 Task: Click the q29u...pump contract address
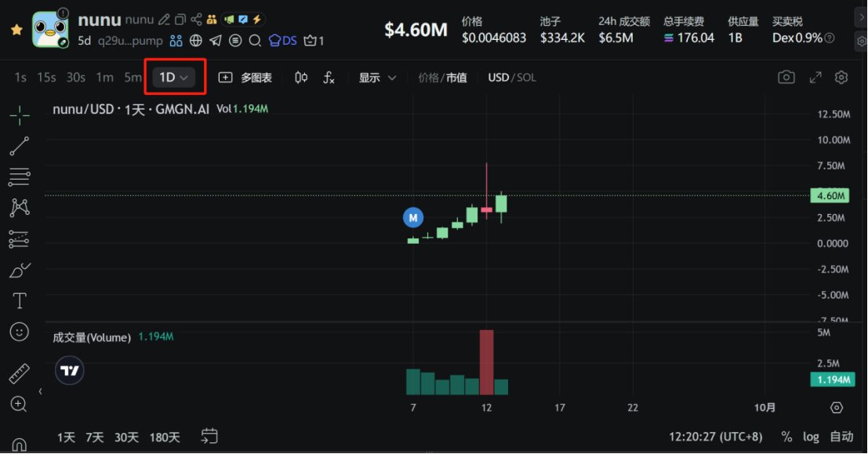click(130, 41)
